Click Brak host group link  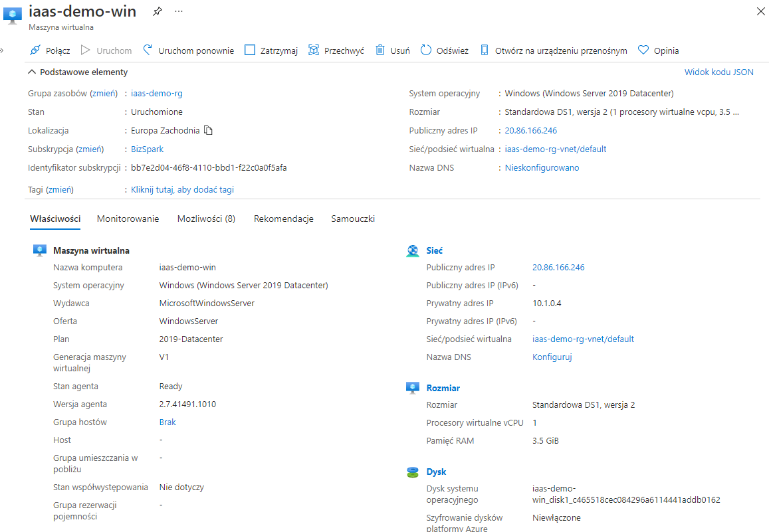point(167,422)
